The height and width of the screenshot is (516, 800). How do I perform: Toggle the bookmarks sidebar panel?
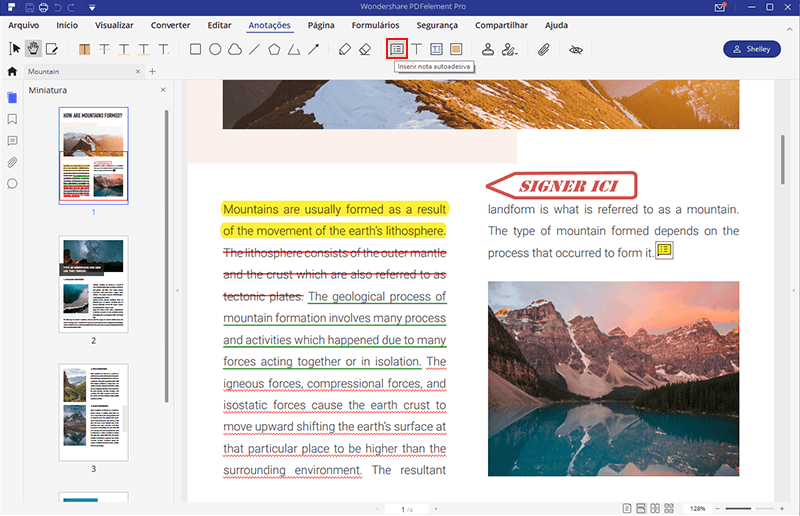tap(12, 119)
